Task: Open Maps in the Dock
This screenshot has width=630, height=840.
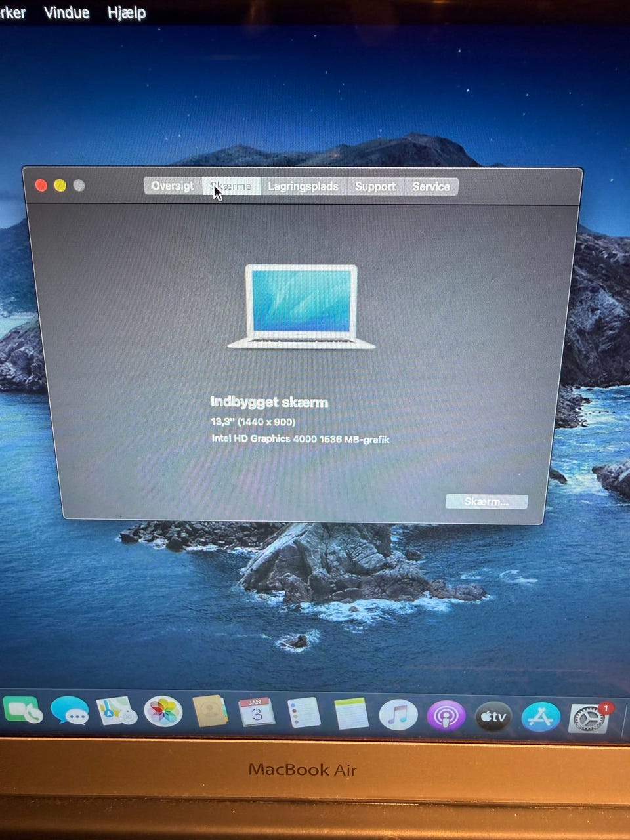Action: pos(117,712)
